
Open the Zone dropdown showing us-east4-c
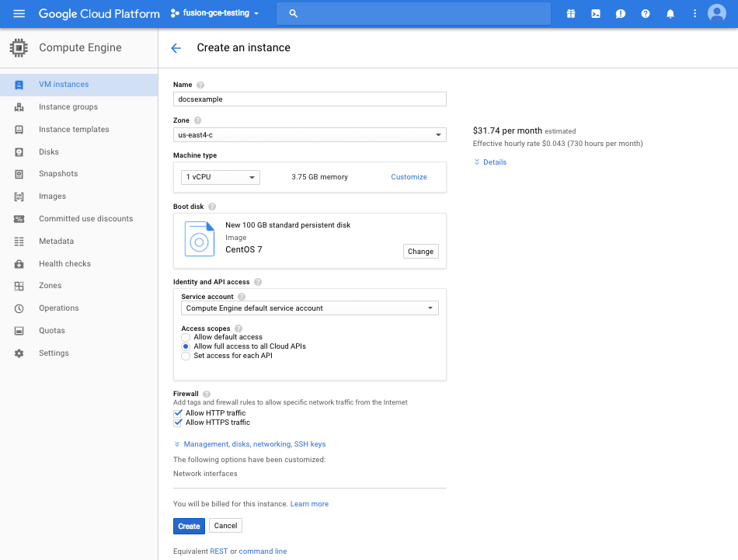coord(309,135)
